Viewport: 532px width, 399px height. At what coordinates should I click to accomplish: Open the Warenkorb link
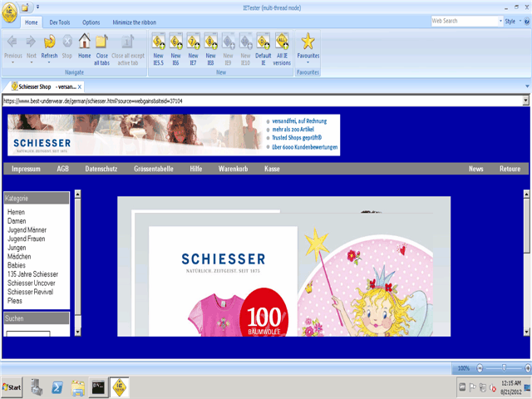click(233, 169)
